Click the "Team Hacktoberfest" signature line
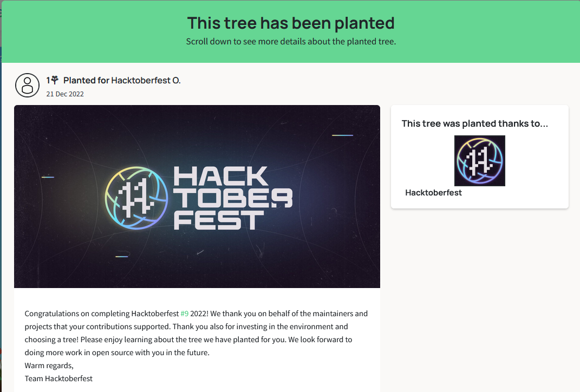This screenshot has height=392, width=580. pyautogui.click(x=58, y=378)
